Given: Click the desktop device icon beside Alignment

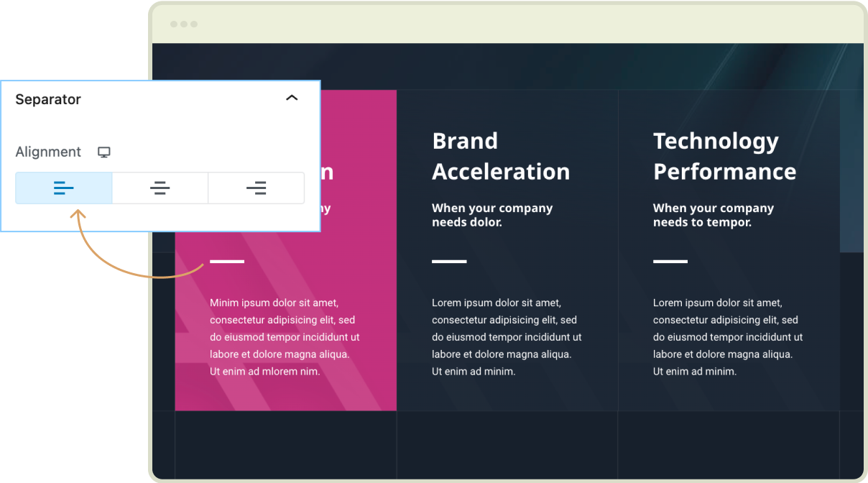Looking at the screenshot, I should tap(104, 152).
